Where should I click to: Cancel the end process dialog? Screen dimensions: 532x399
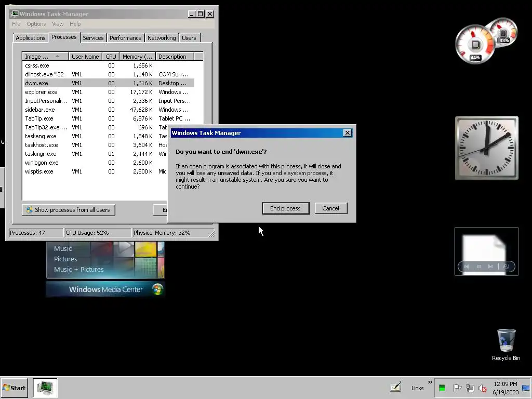pos(331,208)
